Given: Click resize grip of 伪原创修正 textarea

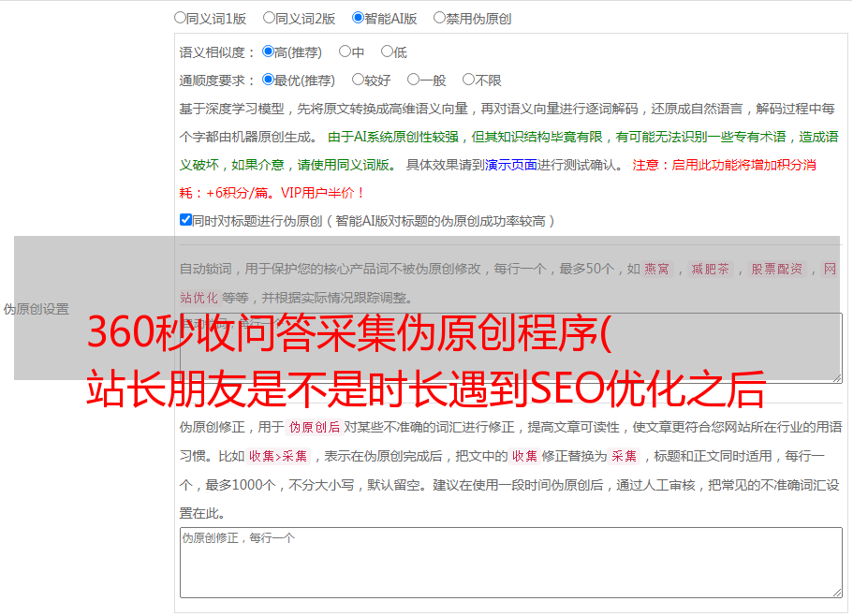Looking at the screenshot, I should coord(837,593).
